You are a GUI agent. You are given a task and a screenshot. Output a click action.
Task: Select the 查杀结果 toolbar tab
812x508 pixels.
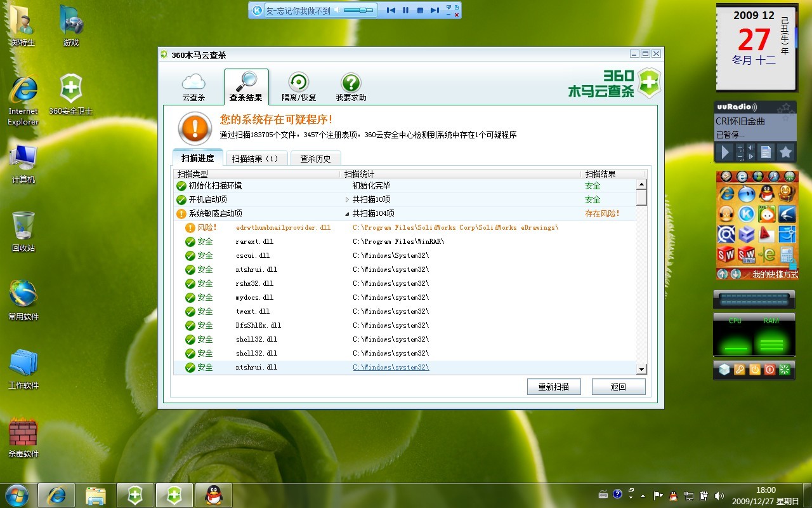[x=246, y=87]
